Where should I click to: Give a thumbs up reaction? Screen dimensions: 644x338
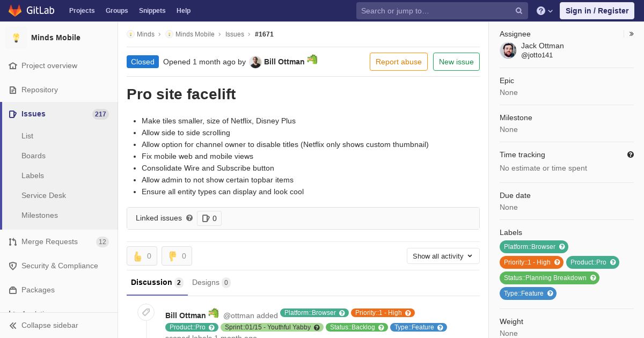coord(142,256)
